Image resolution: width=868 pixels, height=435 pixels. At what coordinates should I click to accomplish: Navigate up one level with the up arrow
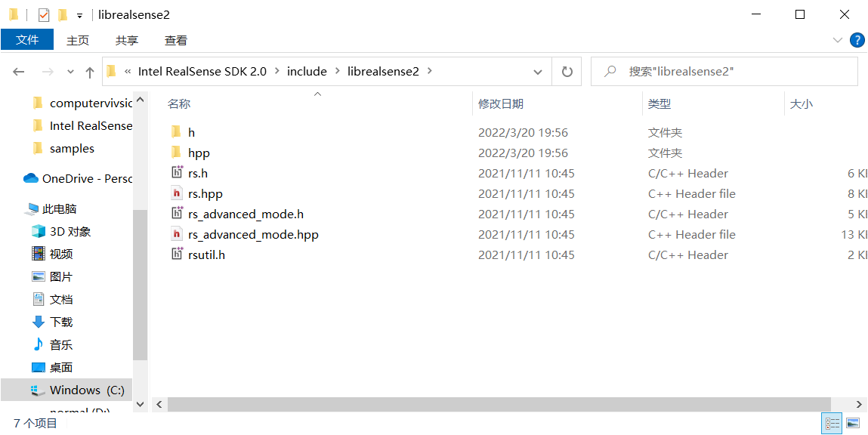[x=89, y=71]
